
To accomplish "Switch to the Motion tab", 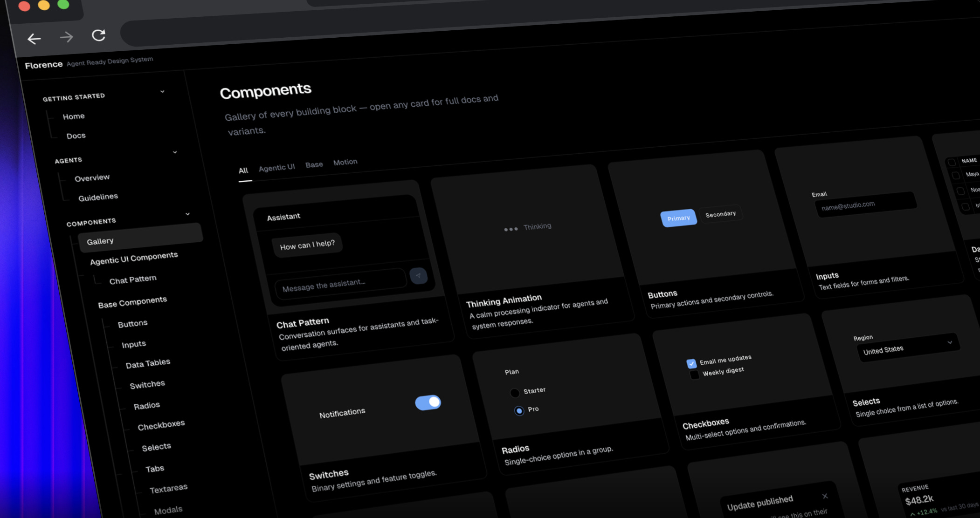I will click(345, 162).
